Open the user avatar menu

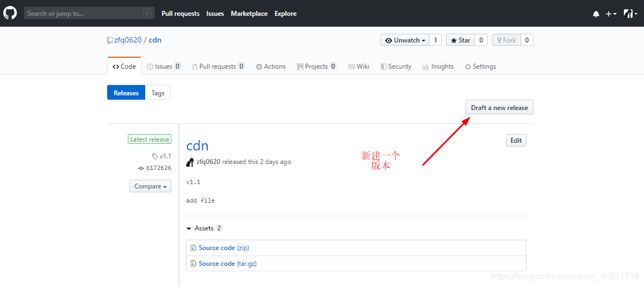pyautogui.click(x=630, y=14)
